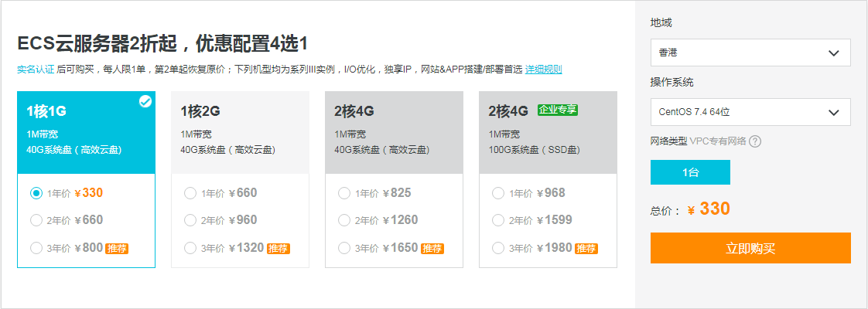Click the help icon next to VPC专有网络
The image size is (868, 309).
coord(755,141)
